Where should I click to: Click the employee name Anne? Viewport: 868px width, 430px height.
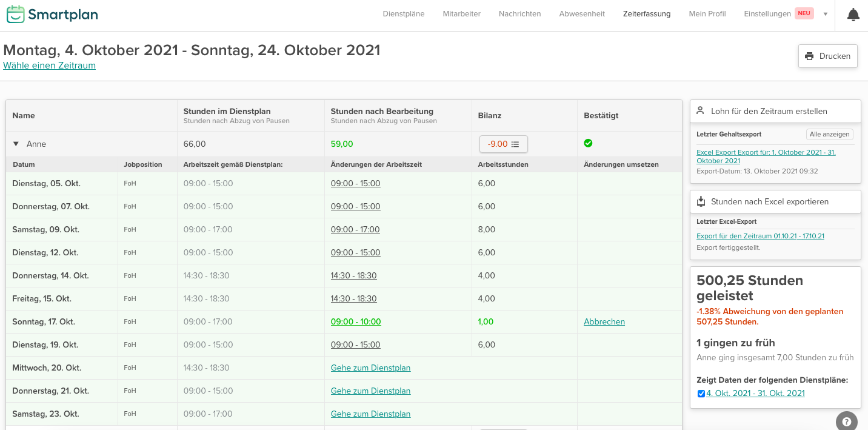[36, 144]
